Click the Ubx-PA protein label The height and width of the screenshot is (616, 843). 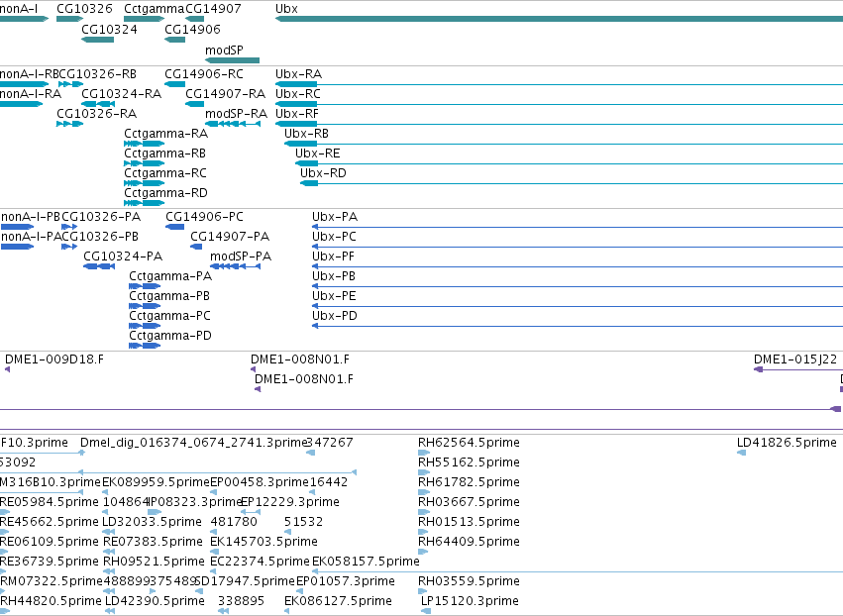click(335, 217)
